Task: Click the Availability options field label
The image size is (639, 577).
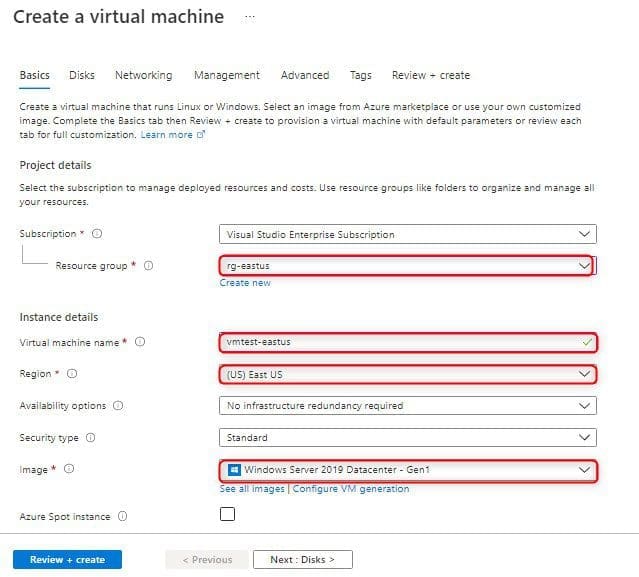Action: coord(63,406)
